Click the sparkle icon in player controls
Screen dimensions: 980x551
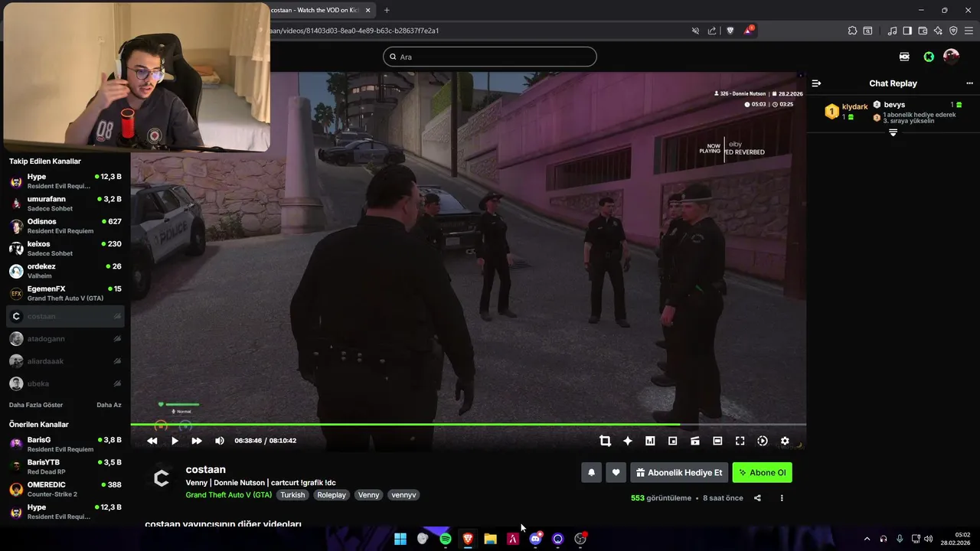628,441
